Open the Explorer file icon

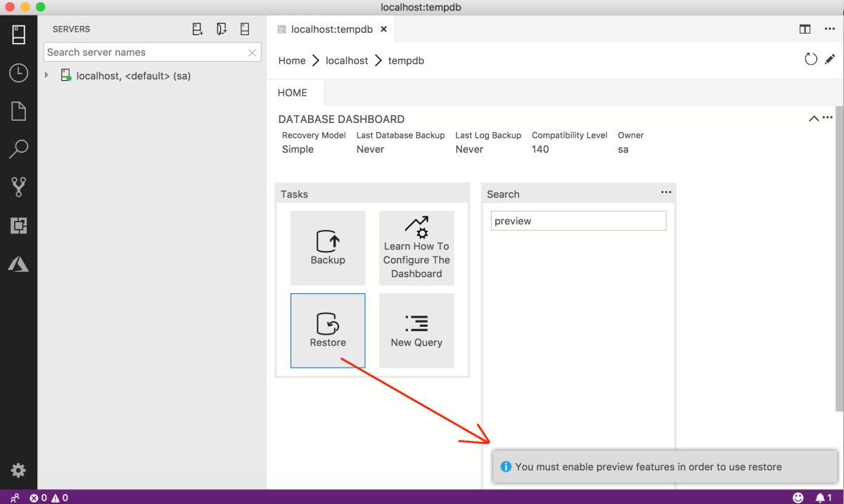[x=18, y=110]
